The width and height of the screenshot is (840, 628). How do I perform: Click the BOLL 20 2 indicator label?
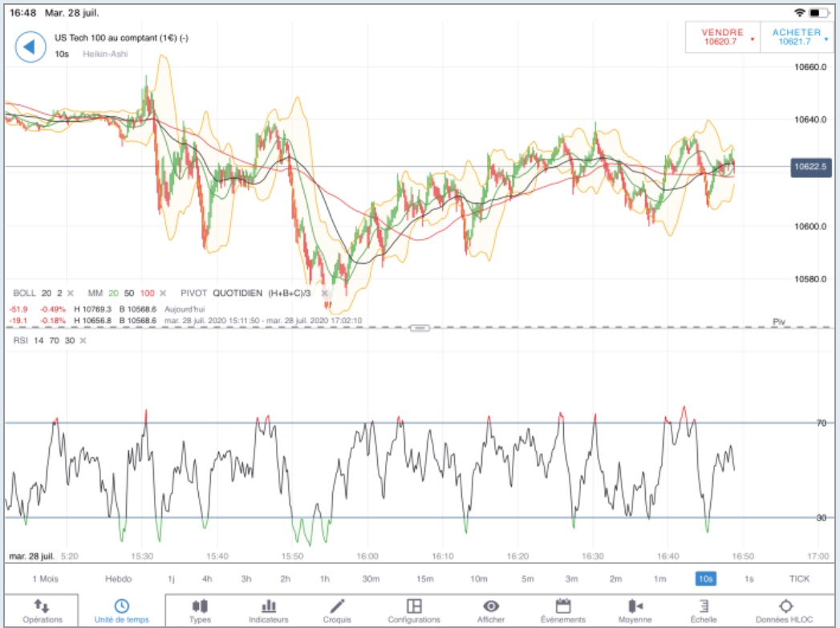(38, 294)
